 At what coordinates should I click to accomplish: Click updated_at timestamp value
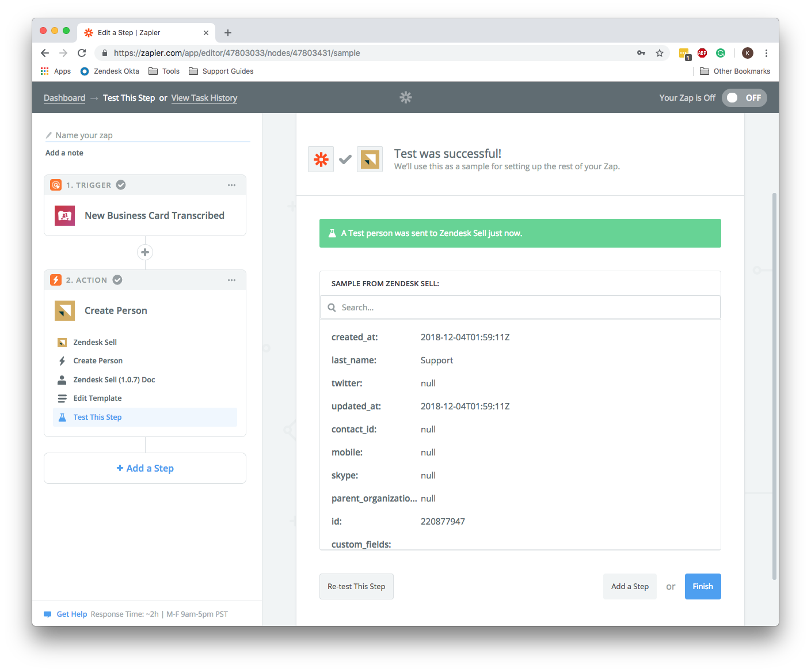pyautogui.click(x=465, y=407)
